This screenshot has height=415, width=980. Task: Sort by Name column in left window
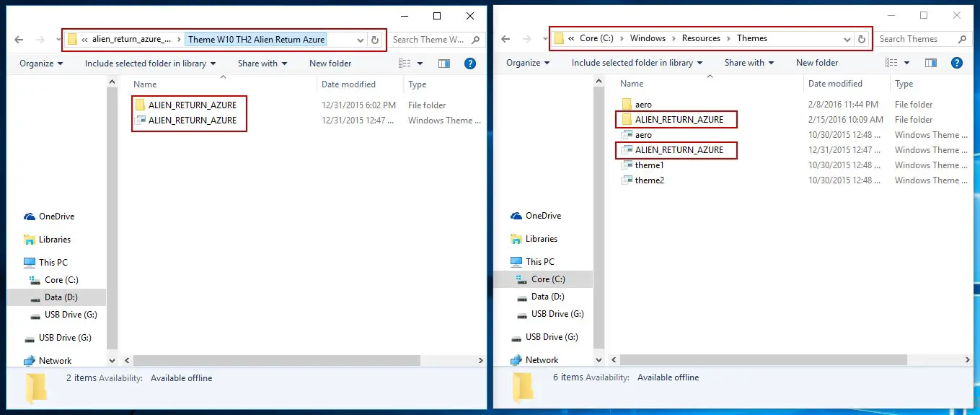145,84
